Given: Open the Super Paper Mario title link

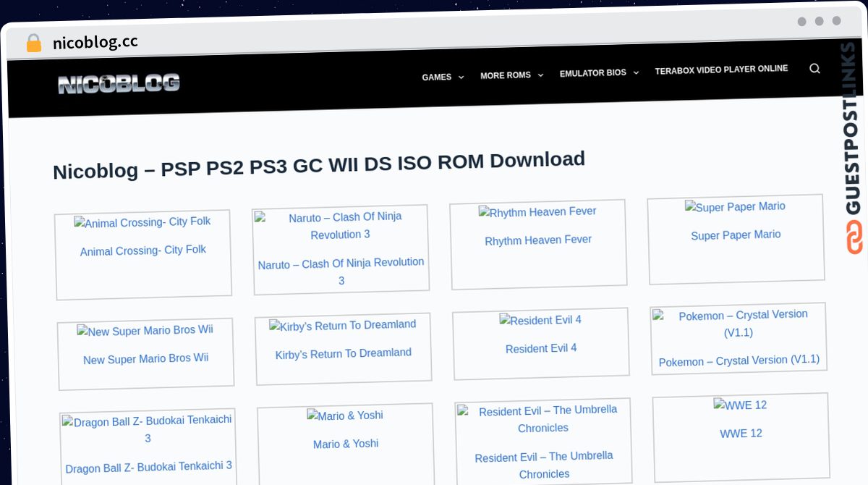Looking at the screenshot, I should (736, 235).
